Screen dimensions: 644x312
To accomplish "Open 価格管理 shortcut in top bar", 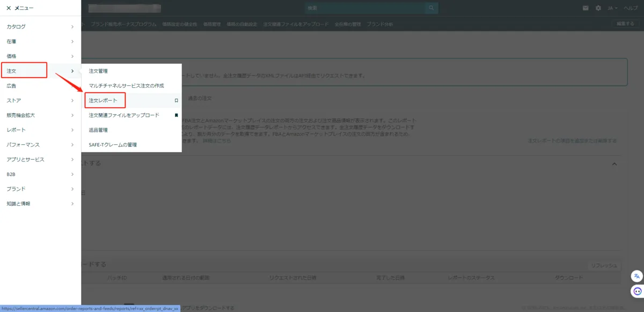I will coord(212,24).
